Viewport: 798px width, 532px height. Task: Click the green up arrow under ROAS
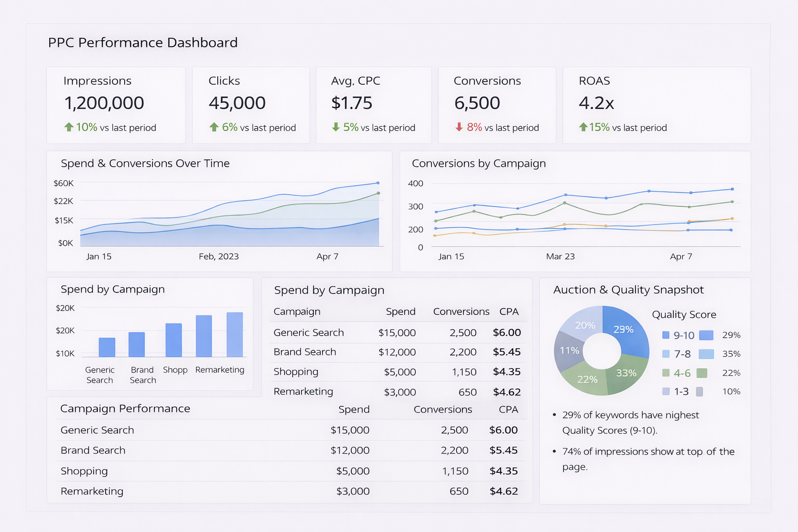[583, 127]
